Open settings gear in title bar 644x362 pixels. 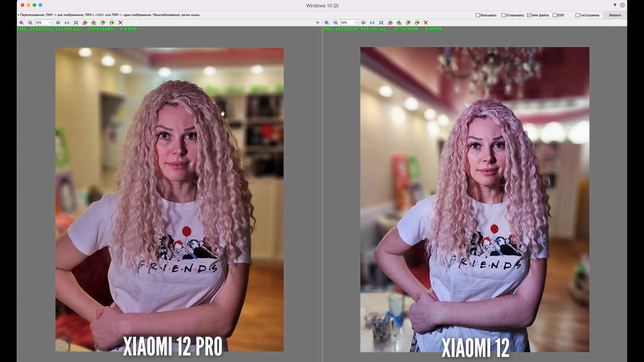(x=622, y=5)
